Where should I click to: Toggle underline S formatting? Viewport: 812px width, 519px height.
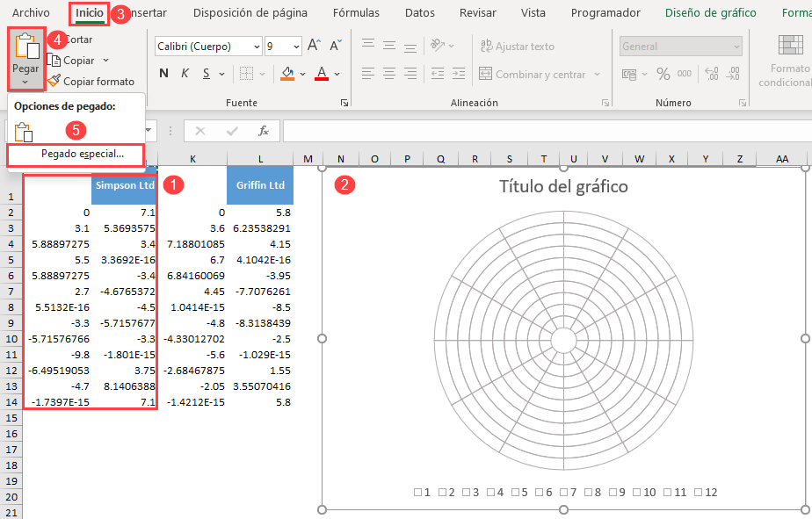(207, 74)
